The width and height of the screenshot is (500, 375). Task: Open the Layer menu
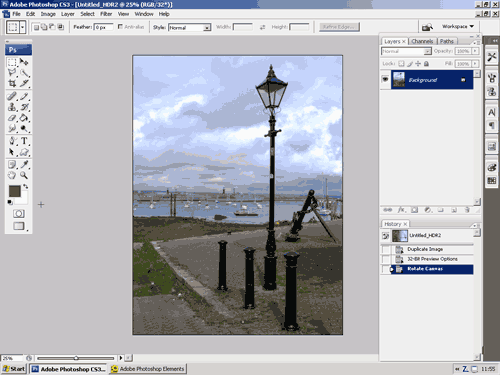click(68, 14)
